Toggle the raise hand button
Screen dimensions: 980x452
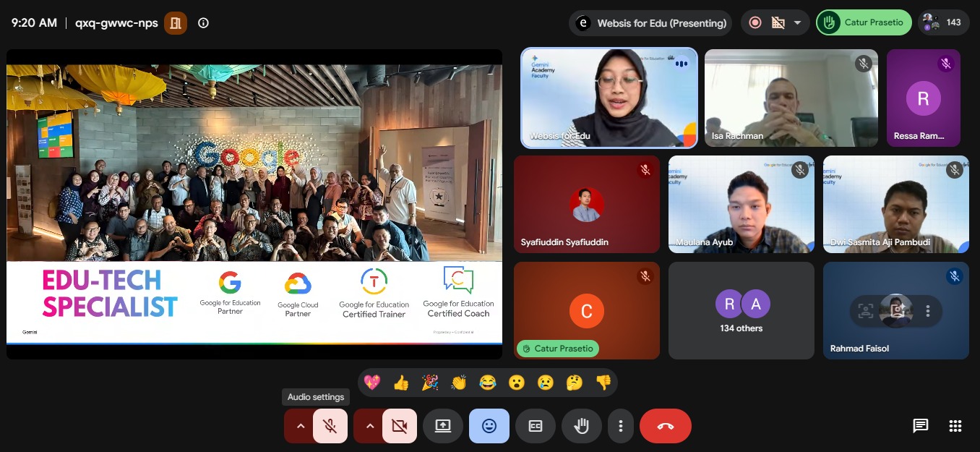pos(582,426)
